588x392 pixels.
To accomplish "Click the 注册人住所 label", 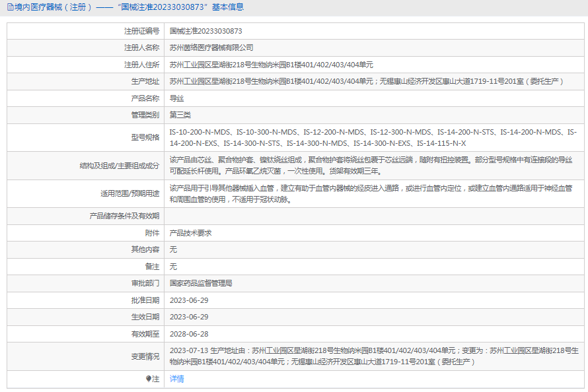I will coord(142,65).
